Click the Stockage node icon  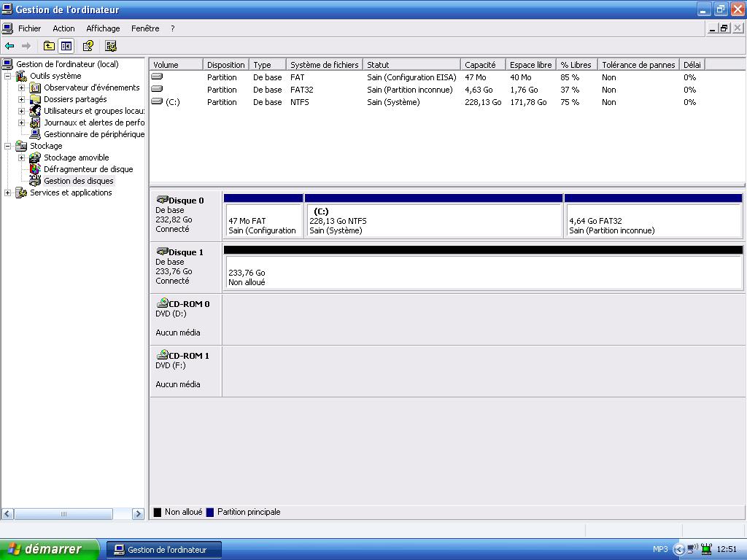(x=21, y=146)
